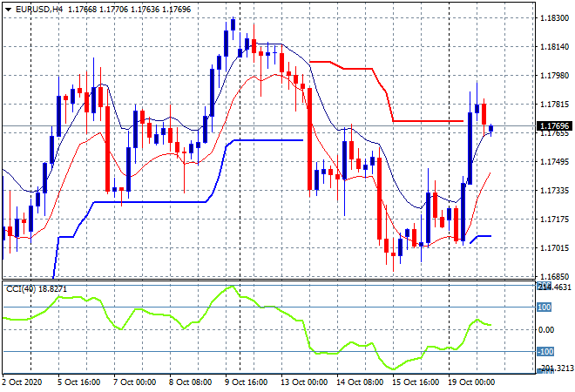Select the CCI(40) 18.8271 indicator label
The image size is (575, 392).
point(37,289)
